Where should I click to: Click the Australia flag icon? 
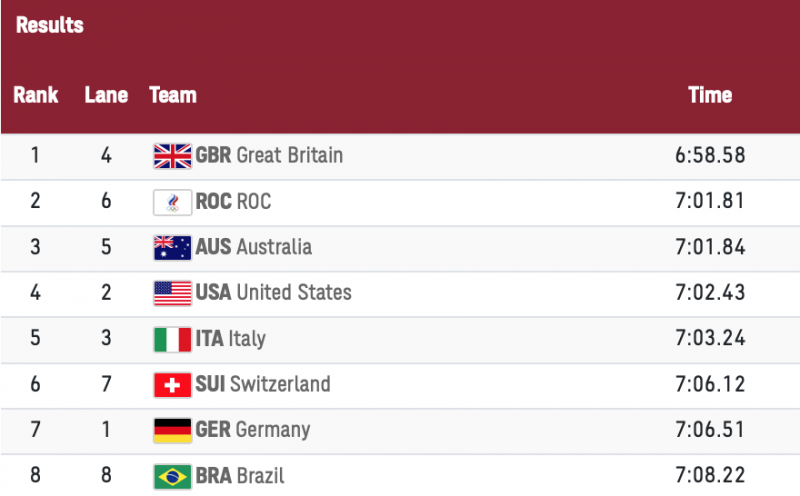pyautogui.click(x=172, y=247)
